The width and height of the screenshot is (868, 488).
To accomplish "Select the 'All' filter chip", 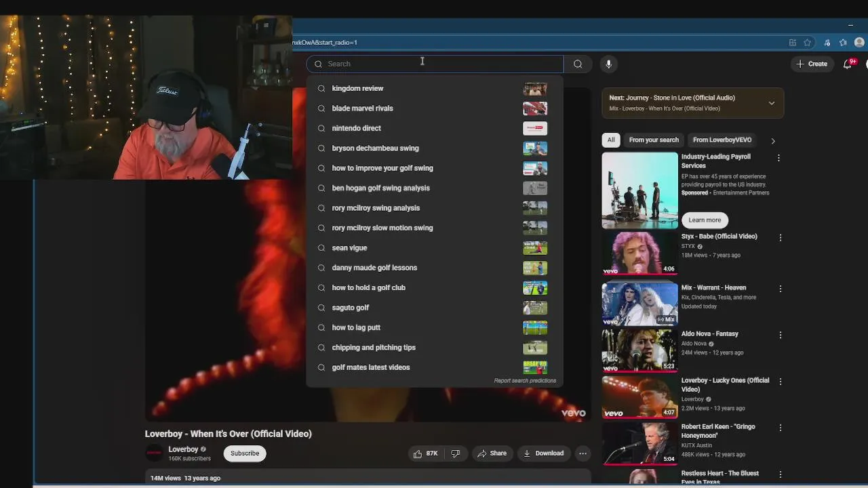I will pyautogui.click(x=611, y=140).
